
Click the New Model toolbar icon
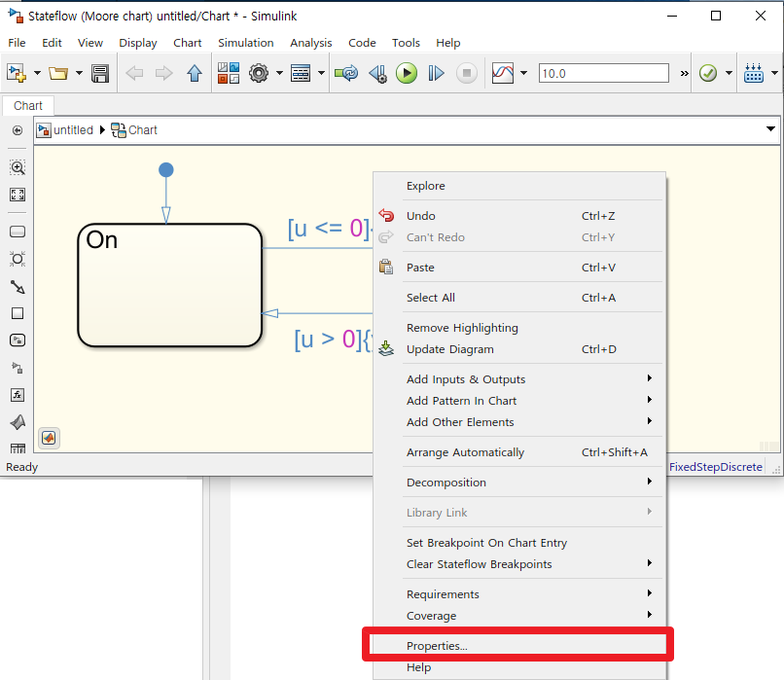tap(17, 74)
